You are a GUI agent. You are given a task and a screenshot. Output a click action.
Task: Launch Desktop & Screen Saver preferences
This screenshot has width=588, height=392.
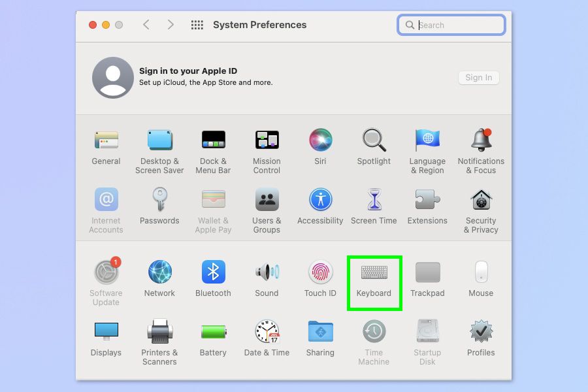point(159,139)
